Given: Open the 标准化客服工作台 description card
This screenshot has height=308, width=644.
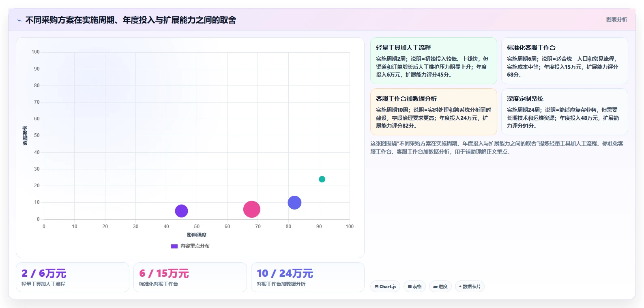Looking at the screenshot, I should 565,61.
